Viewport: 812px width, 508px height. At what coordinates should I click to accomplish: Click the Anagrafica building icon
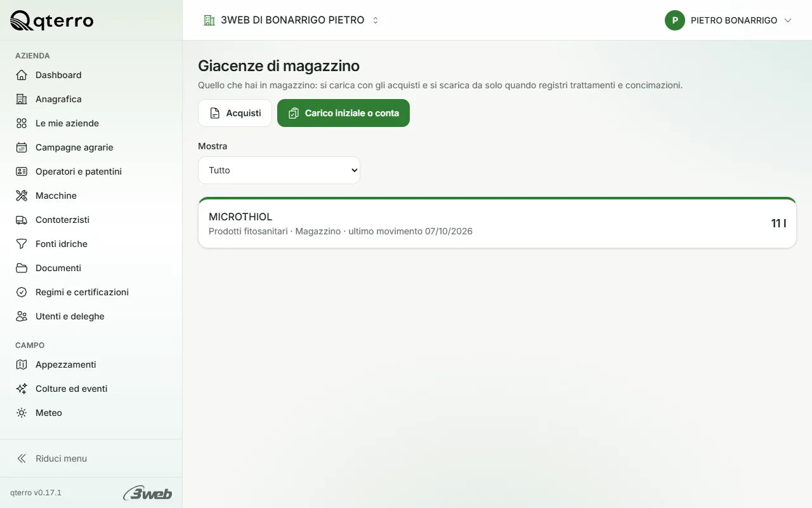click(x=22, y=99)
